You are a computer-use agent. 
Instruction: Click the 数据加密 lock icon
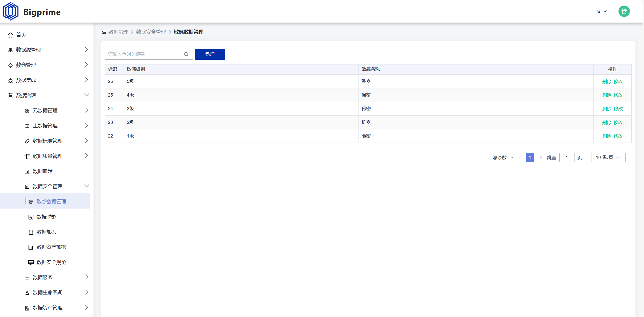pyautogui.click(x=31, y=232)
